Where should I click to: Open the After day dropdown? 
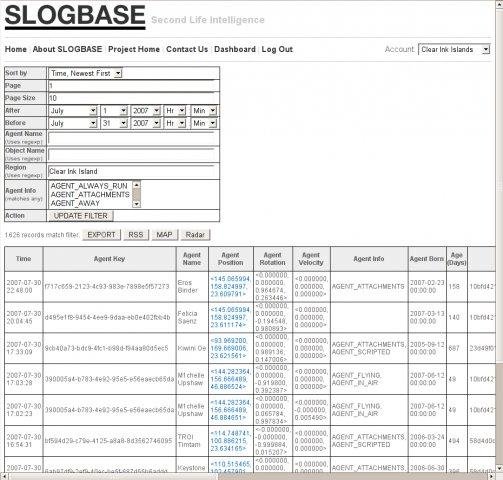pyautogui.click(x=114, y=111)
